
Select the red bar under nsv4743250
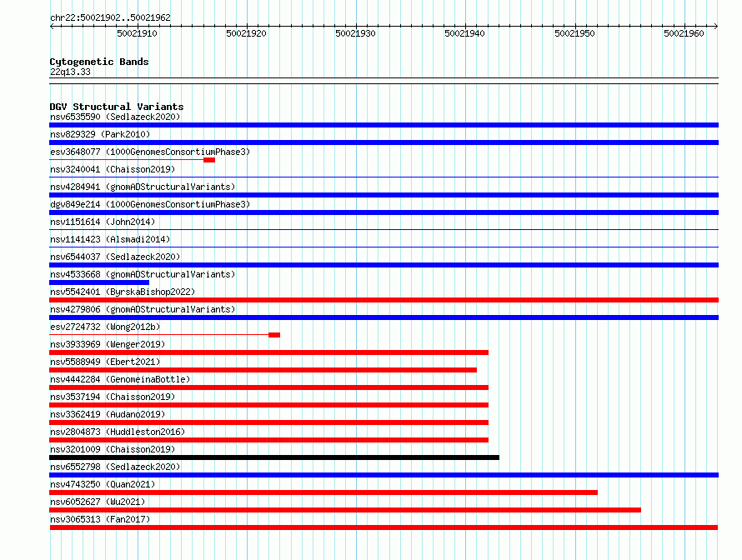click(323, 492)
